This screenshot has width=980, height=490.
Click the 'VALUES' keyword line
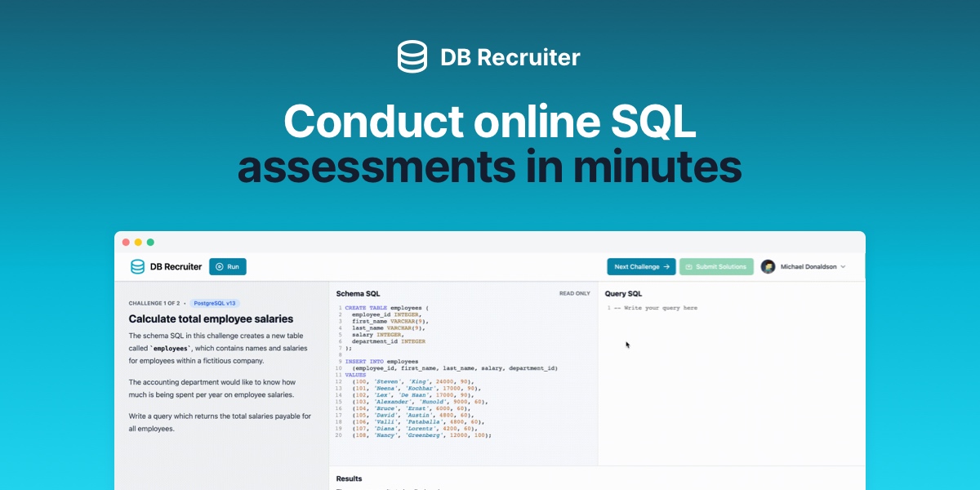(x=355, y=375)
